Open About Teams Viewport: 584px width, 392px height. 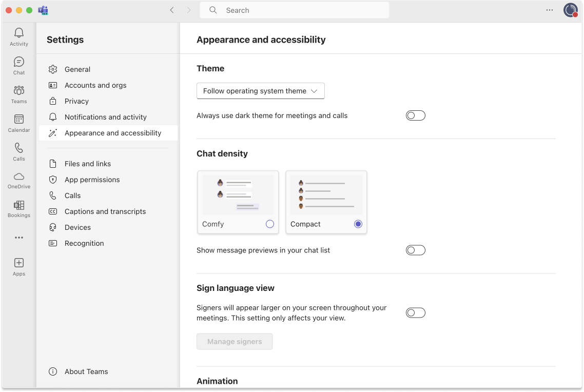pyautogui.click(x=85, y=371)
